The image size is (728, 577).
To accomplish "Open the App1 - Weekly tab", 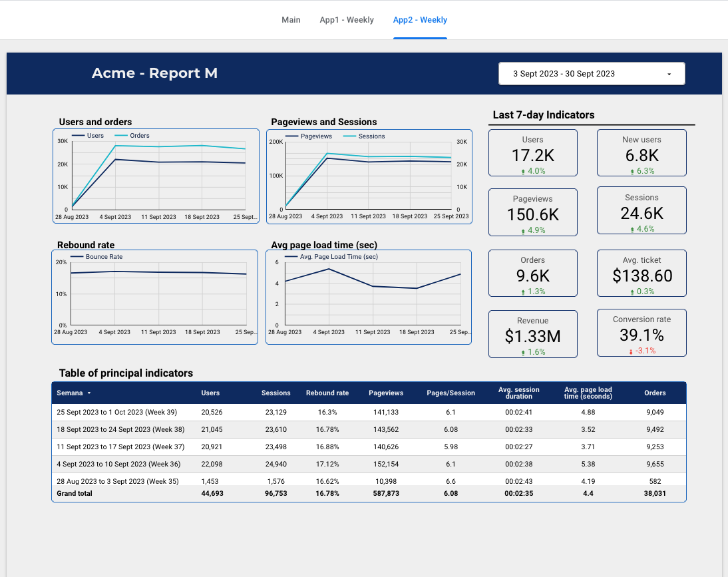I will (347, 20).
